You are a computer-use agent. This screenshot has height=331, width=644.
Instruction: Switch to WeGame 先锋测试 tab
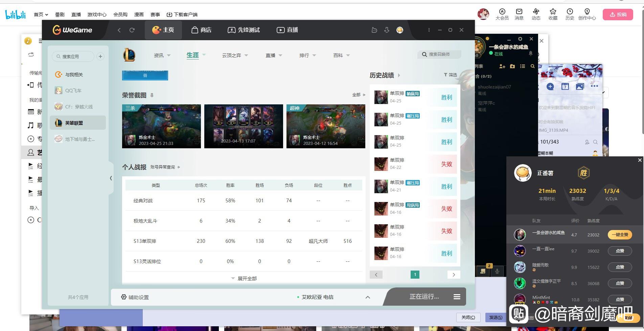(x=244, y=30)
